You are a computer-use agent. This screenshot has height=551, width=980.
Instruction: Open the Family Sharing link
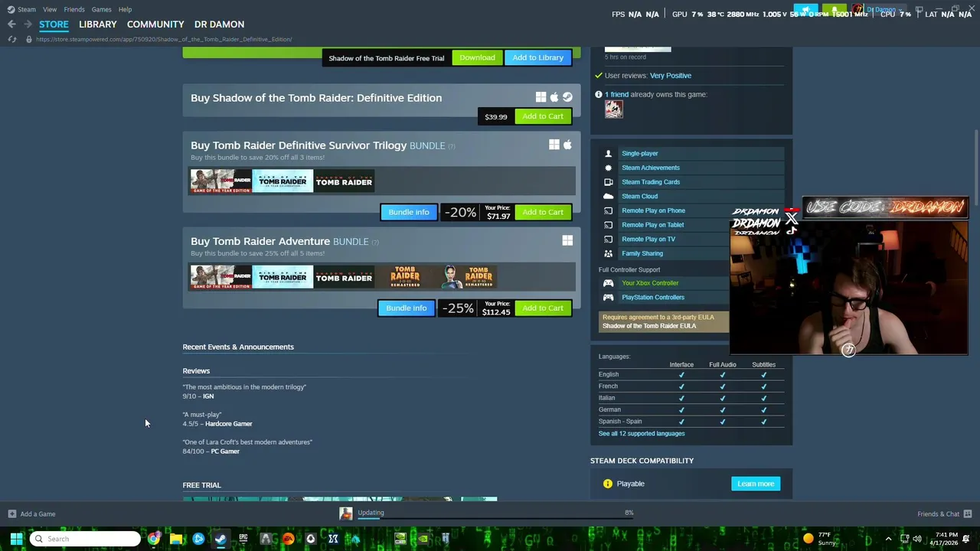point(642,253)
